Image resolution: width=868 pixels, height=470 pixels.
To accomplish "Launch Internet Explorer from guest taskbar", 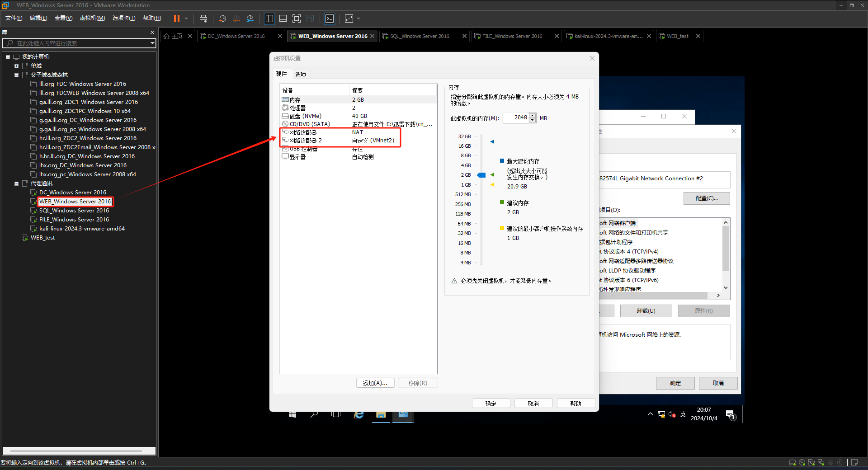I will coord(359,415).
